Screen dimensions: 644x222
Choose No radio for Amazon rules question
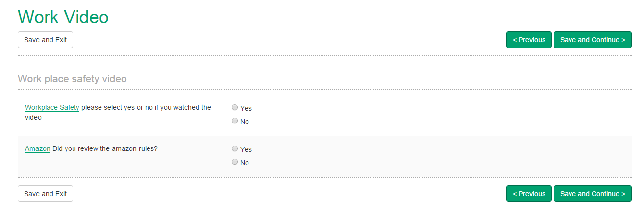point(235,162)
